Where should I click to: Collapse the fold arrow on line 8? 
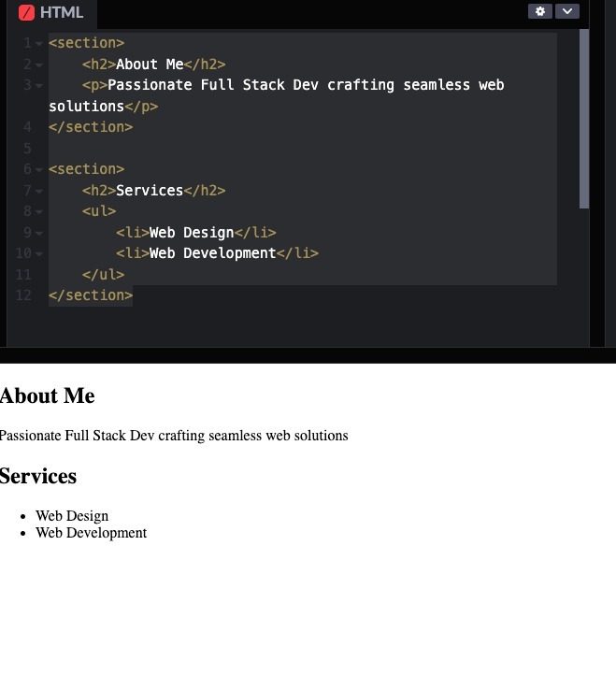(x=39, y=212)
